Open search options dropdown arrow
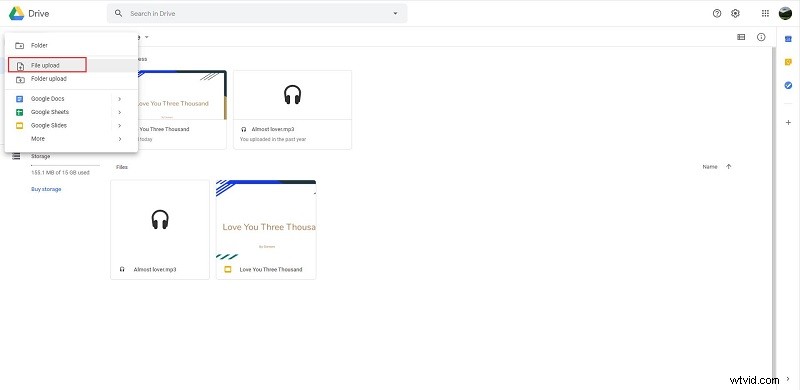This screenshot has height=390, width=800. 395,14
